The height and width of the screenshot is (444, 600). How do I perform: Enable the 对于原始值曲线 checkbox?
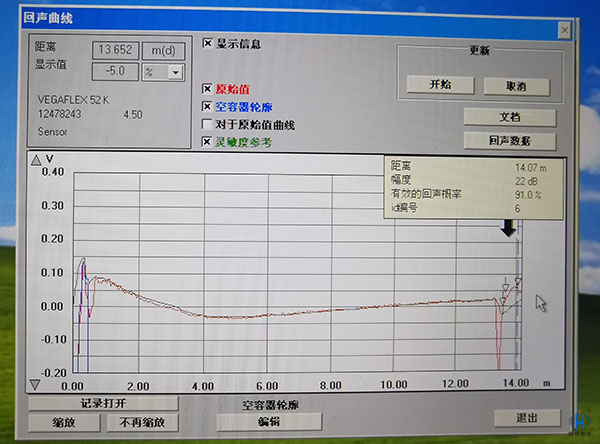tap(207, 125)
